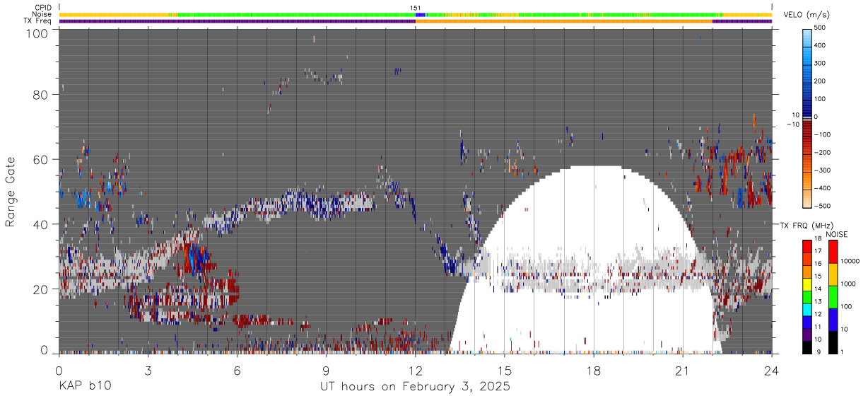The height and width of the screenshot is (401, 868).
Task: Click the purple segment of the TX FRQ color bar
Action: tap(807, 335)
